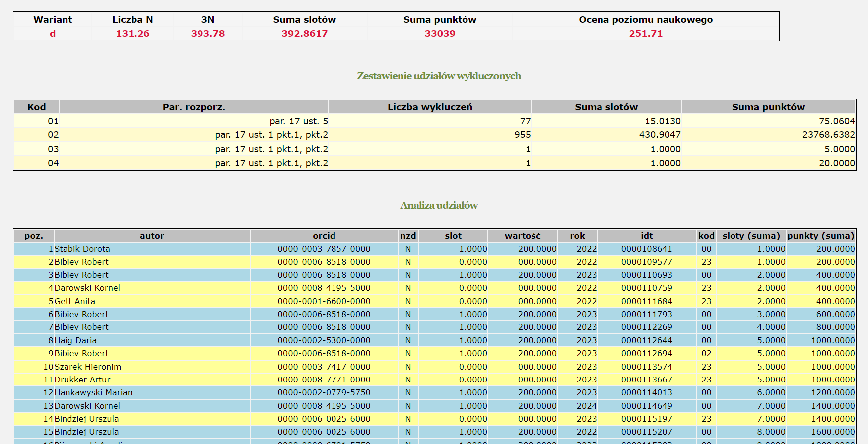The width and height of the screenshot is (868, 444).
Task: Click the 'Ocena poziomu naukowego' value 251.71
Action: pyautogui.click(x=646, y=34)
